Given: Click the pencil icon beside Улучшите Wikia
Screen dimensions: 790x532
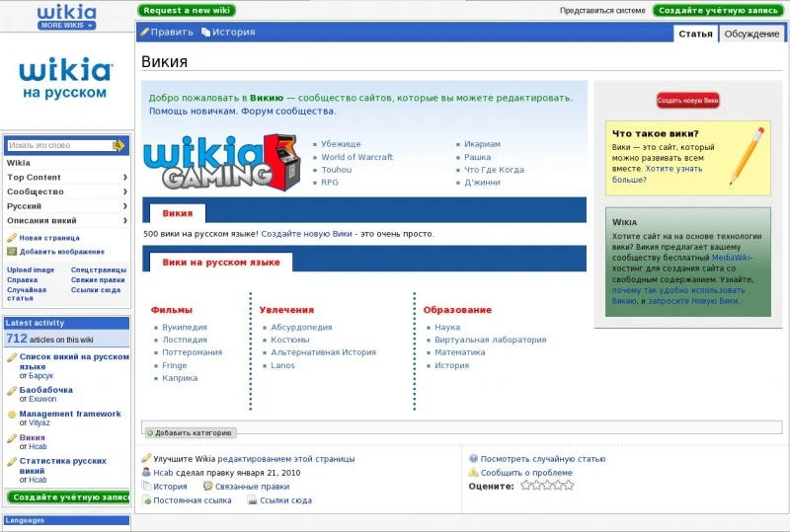Looking at the screenshot, I should pos(146,458).
